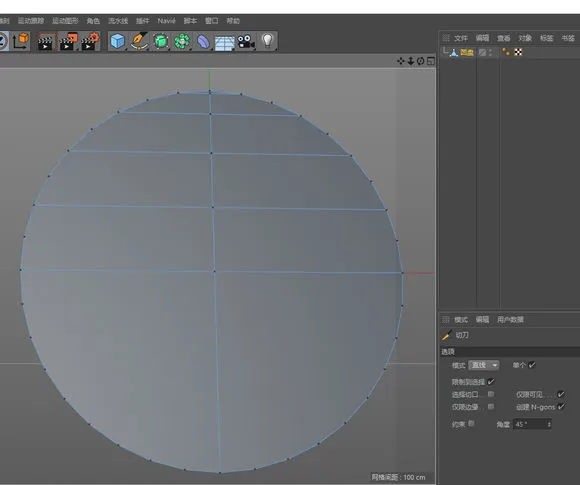580x485 pixels.
Task: Open the 模式 直线 dropdown
Action: pos(483,365)
